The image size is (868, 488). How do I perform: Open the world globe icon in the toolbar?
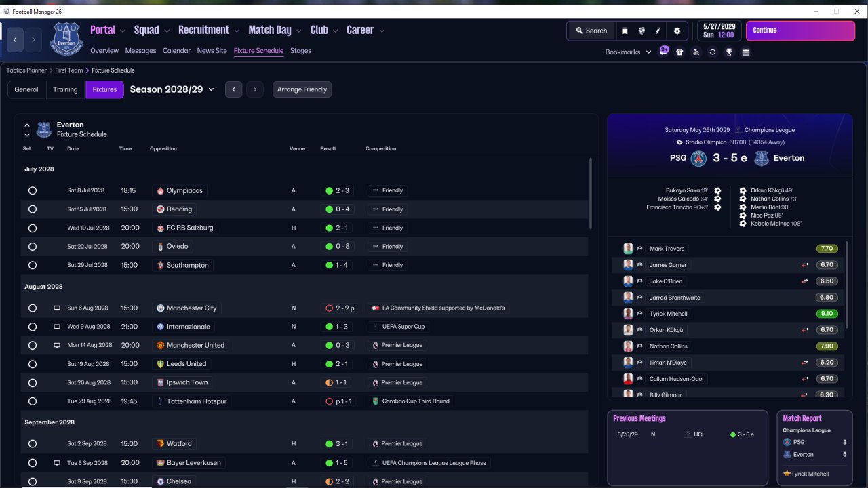tap(642, 30)
